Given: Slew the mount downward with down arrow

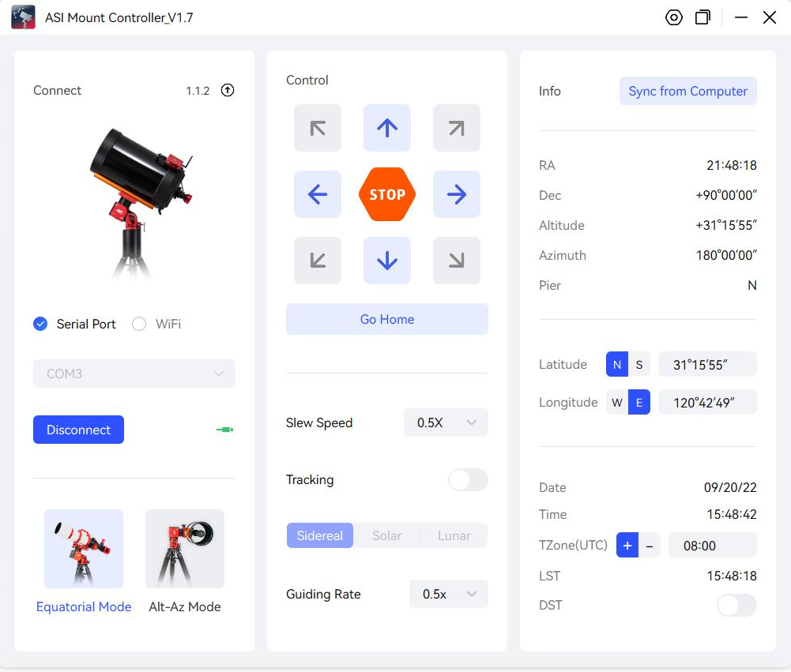Looking at the screenshot, I should click(x=387, y=261).
